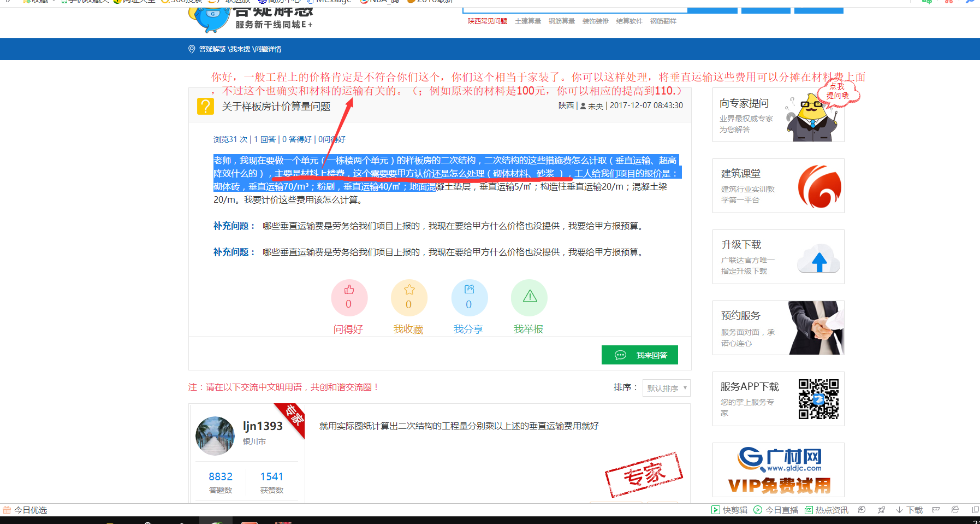Click the warning 我举报 report icon

529,297
